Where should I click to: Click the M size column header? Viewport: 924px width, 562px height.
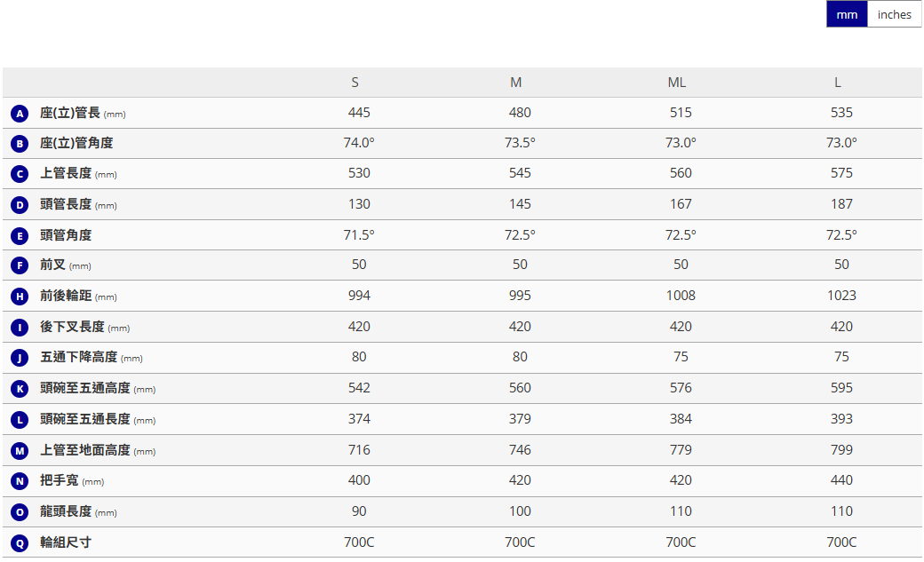pyautogui.click(x=516, y=83)
